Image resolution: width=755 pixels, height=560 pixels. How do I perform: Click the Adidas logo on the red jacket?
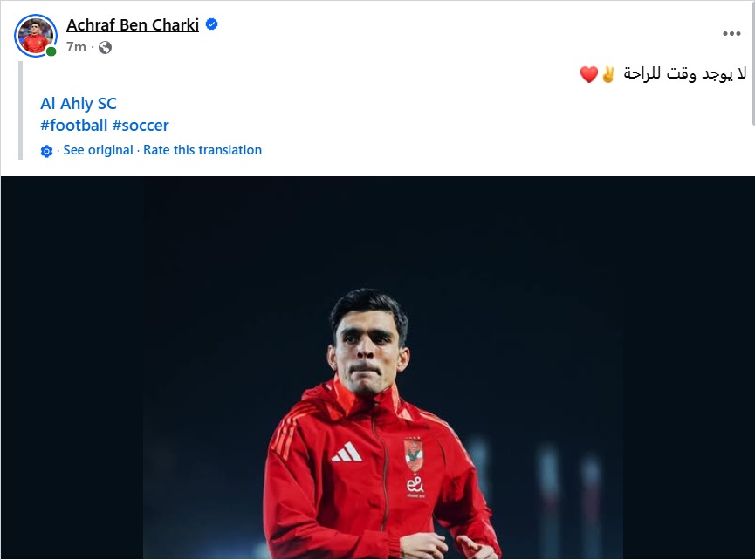coord(347,452)
